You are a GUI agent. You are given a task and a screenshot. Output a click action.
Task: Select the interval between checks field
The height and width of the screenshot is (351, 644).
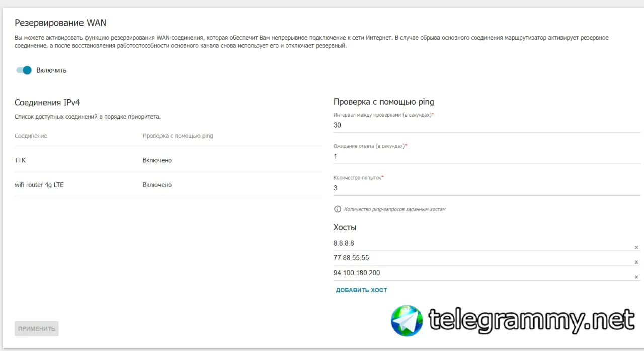pyautogui.click(x=487, y=125)
